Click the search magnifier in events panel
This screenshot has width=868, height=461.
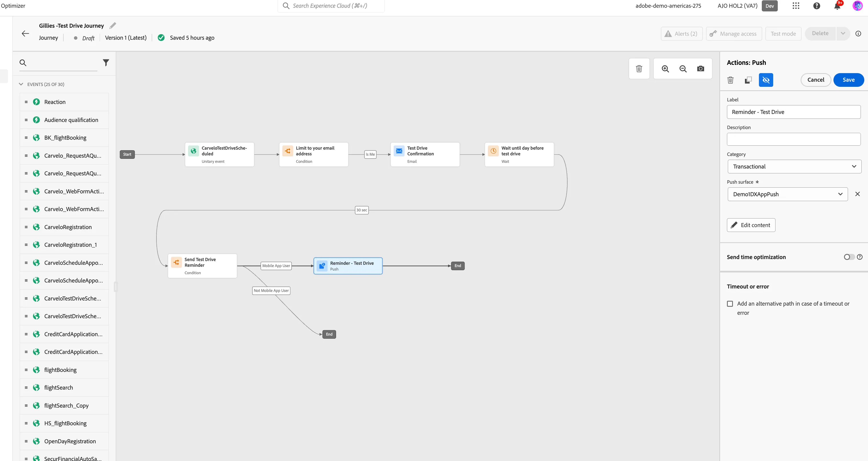coord(23,63)
